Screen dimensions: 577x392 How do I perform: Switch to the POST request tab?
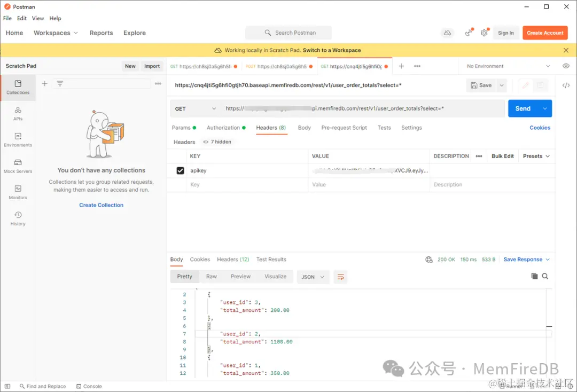[x=279, y=67]
